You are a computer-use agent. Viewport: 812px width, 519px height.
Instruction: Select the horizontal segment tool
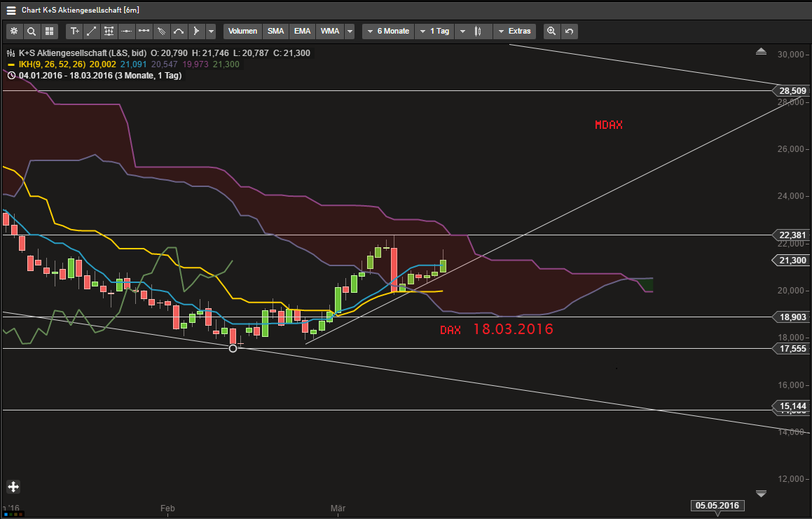(144, 31)
